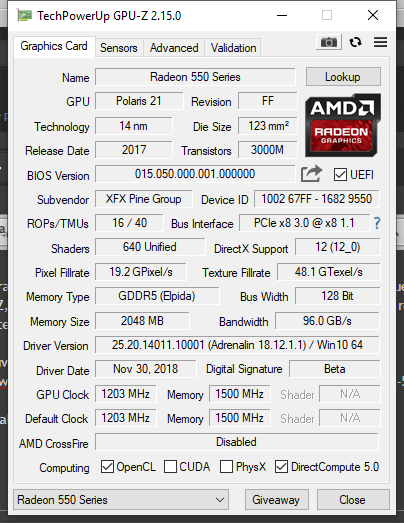The width and height of the screenshot is (404, 523).
Task: Click the refresh arrows icon
Action: (355, 42)
